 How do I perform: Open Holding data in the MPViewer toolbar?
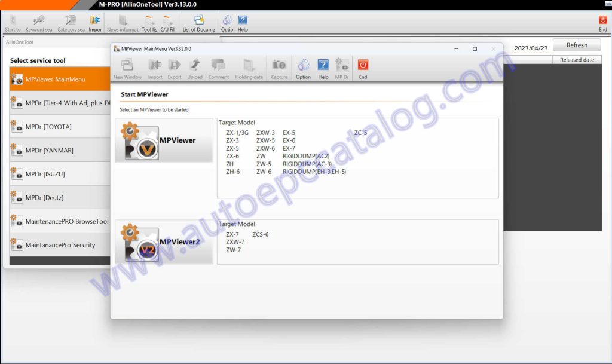[x=249, y=67]
